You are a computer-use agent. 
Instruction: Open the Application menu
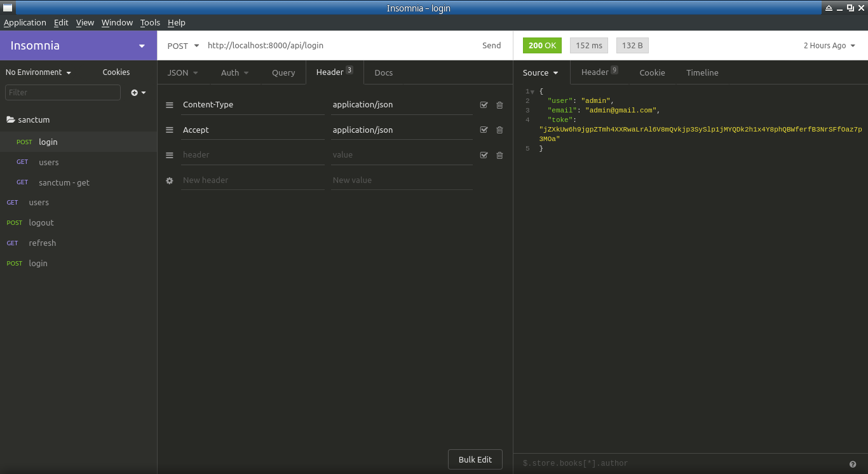(25, 23)
